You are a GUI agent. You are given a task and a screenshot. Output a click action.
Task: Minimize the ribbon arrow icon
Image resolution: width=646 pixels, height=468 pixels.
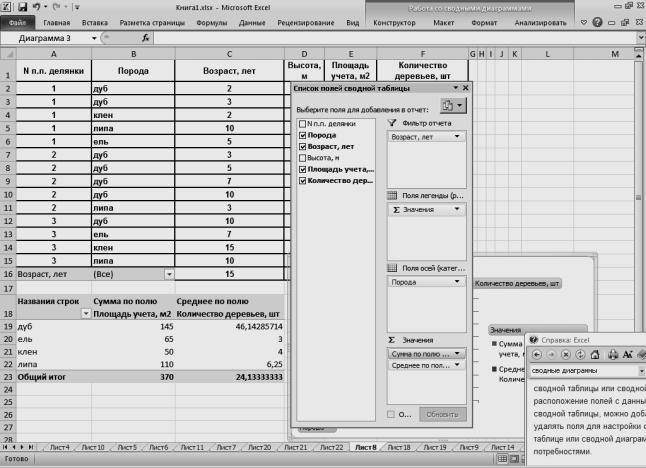584,23
